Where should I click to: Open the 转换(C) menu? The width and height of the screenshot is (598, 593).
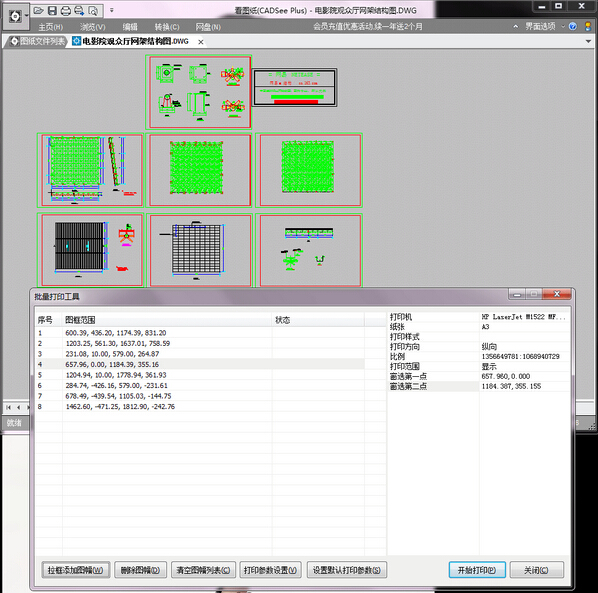tap(167, 27)
